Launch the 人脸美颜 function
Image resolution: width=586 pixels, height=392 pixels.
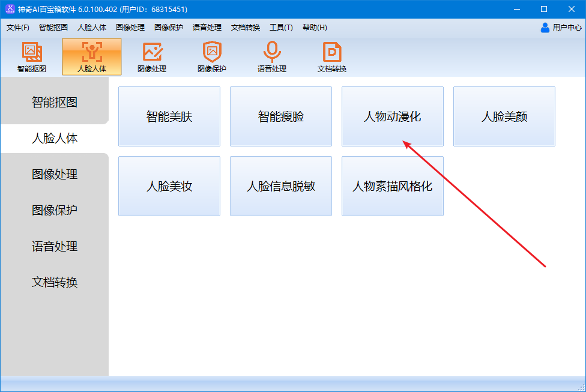click(504, 116)
